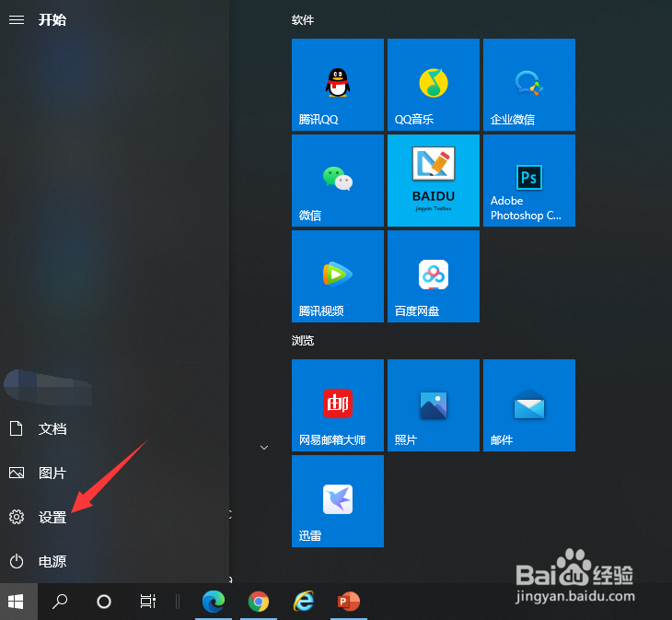This screenshot has width=672, height=620.
Task: Open Task View on the taskbar
Action: (x=148, y=602)
